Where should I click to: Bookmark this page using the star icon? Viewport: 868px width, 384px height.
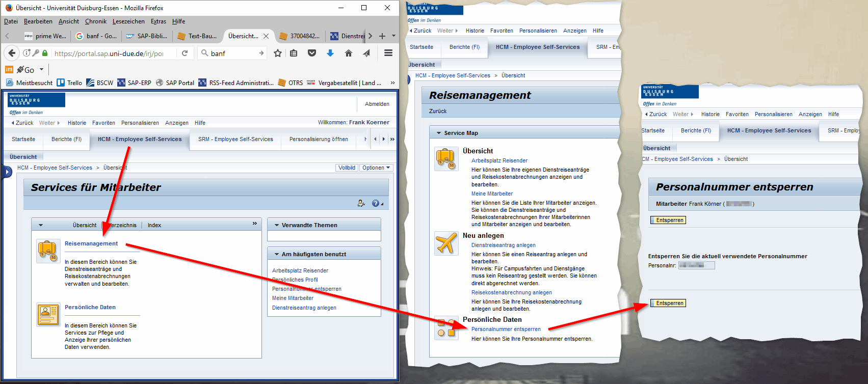(278, 53)
